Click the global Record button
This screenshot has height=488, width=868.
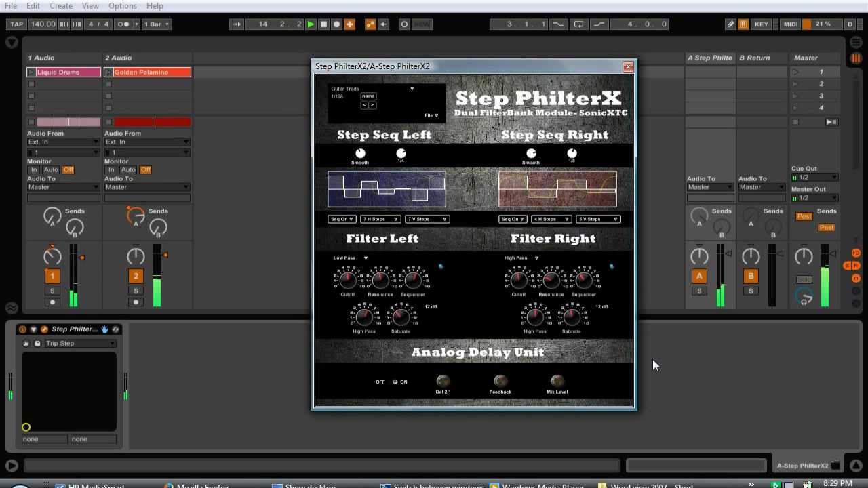coord(336,24)
